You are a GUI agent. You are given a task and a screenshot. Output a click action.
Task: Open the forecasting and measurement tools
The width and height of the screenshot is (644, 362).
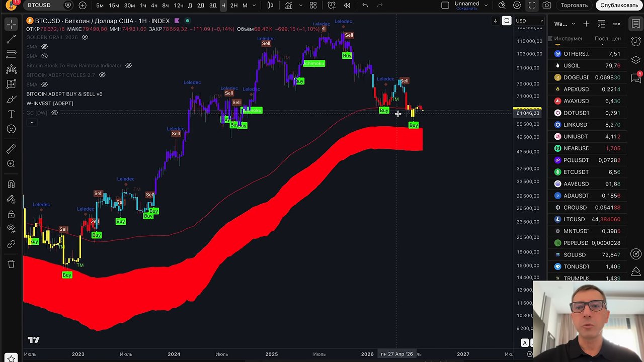(11, 84)
